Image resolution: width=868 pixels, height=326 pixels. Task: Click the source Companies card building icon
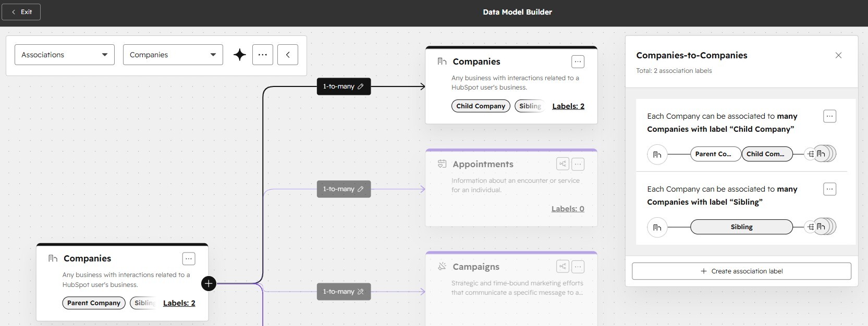click(53, 258)
